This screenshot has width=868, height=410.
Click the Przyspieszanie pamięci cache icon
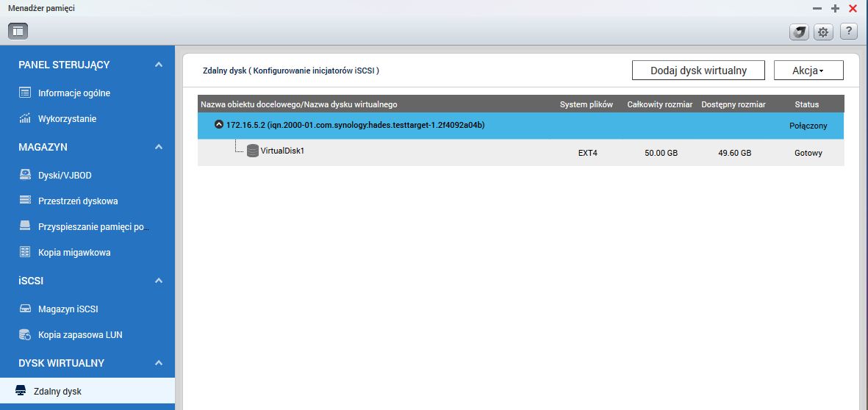coord(25,226)
